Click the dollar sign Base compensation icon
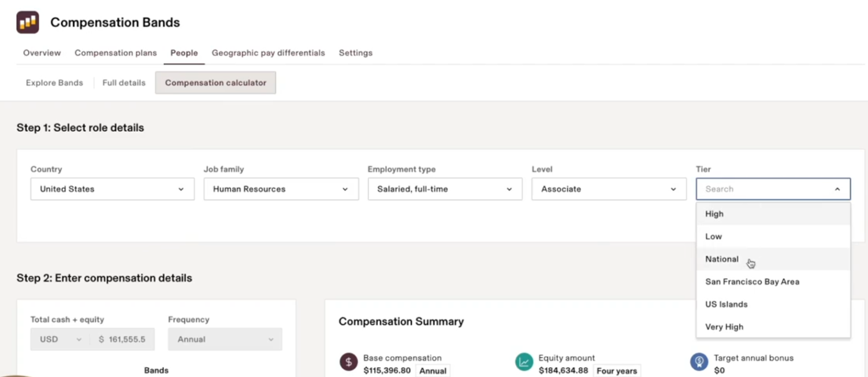This screenshot has height=377, width=868. coord(348,363)
